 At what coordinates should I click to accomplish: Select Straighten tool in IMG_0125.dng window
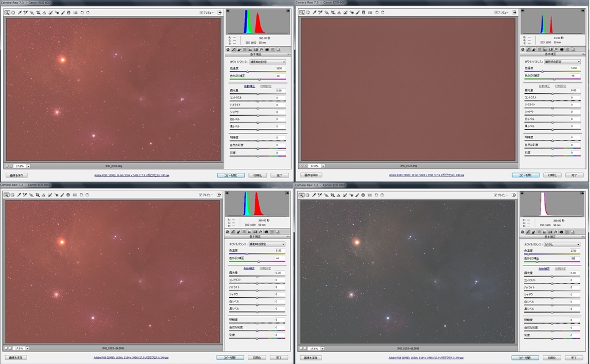point(339,13)
